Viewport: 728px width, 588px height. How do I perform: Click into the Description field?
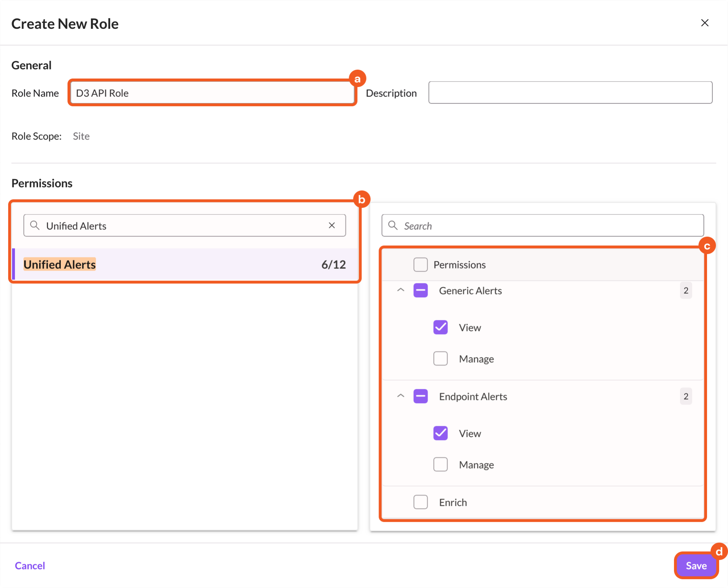pos(570,93)
